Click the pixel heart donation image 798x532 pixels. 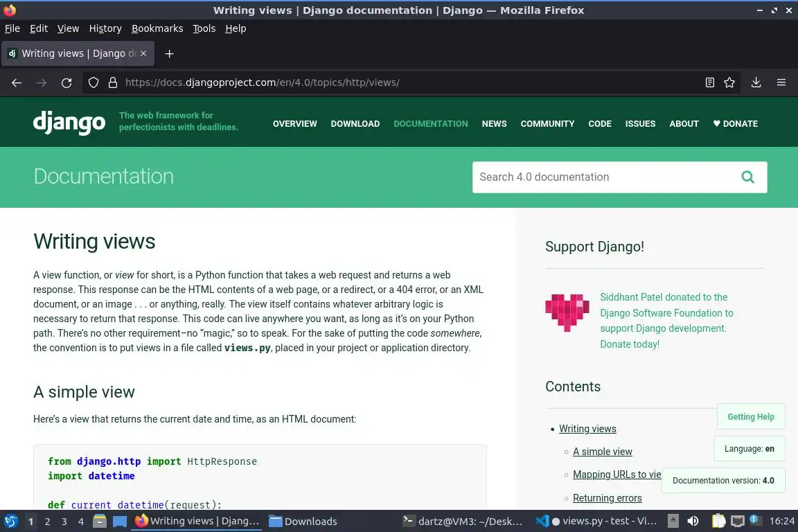point(567,312)
